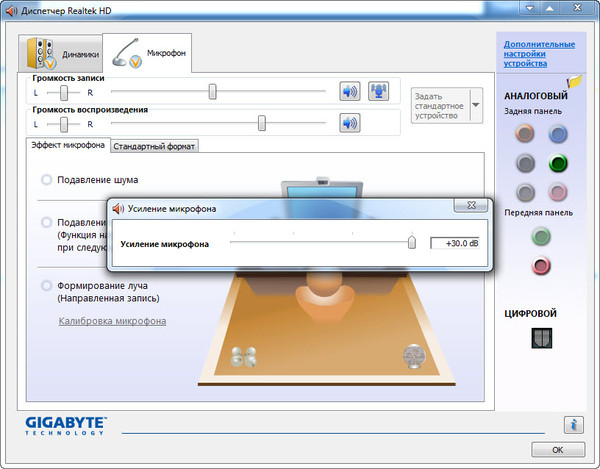Open the Эффект микрофона tab
This screenshot has width=600, height=469.
click(68, 145)
